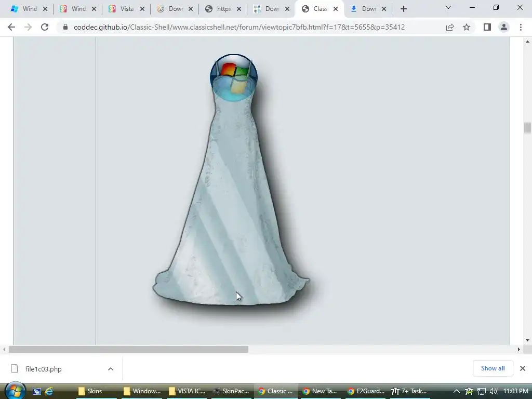The image size is (532, 399).
Task: Open the tab search dropdown
Action: click(x=448, y=7)
